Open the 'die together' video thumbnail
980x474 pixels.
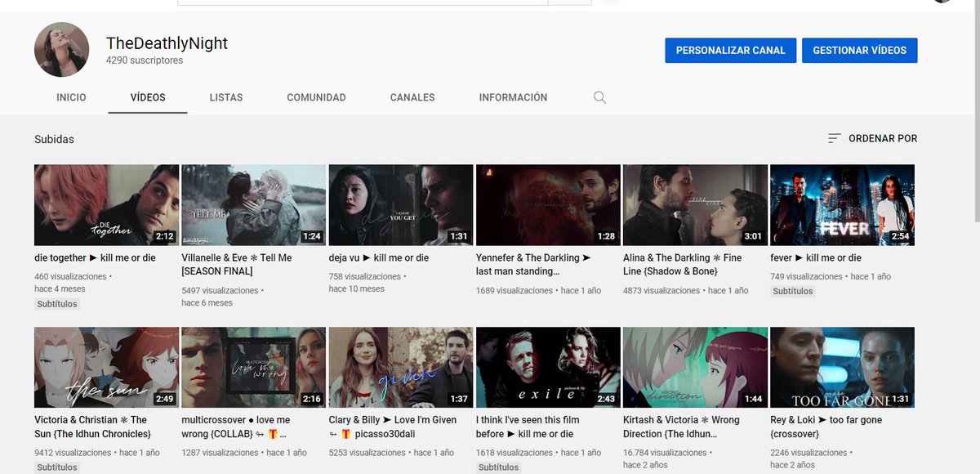106,205
